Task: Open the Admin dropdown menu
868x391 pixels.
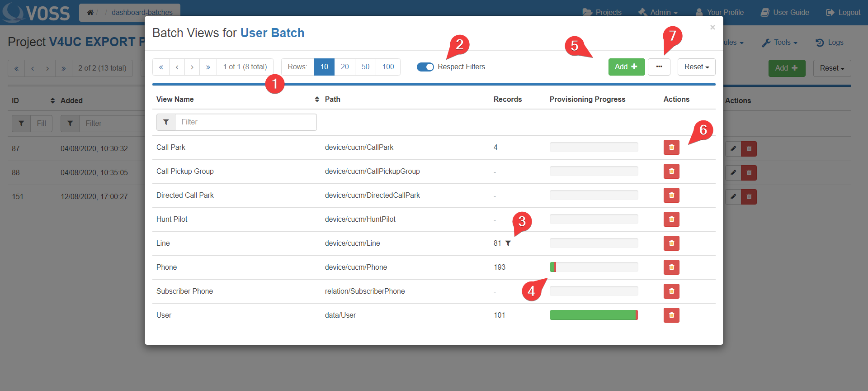Action: (x=658, y=13)
